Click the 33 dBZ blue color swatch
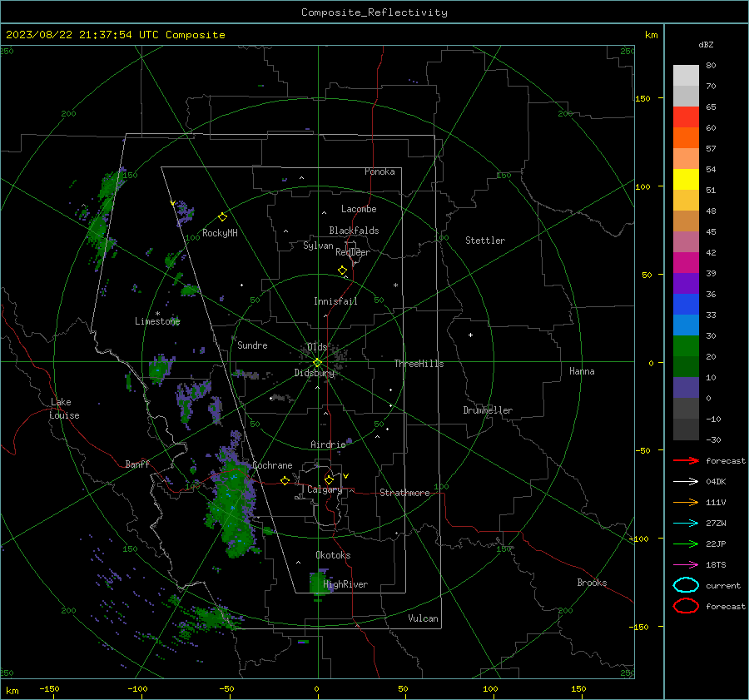Viewport: 749px width, 700px height. click(x=686, y=304)
